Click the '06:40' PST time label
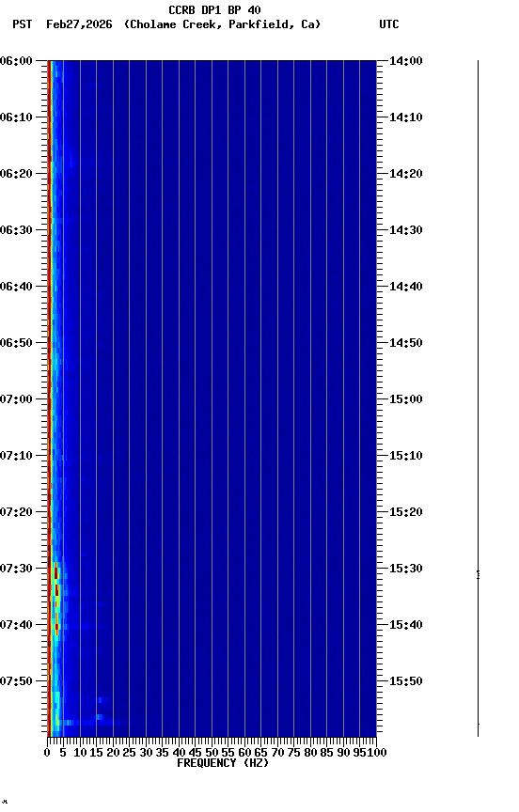Image resolution: width=519 pixels, height=812 pixels. [16, 287]
